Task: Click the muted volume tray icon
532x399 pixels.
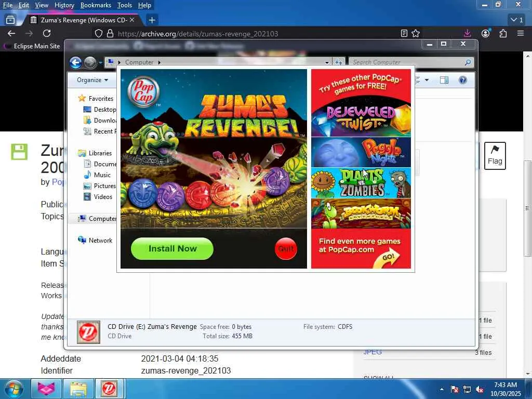Action: (x=480, y=389)
